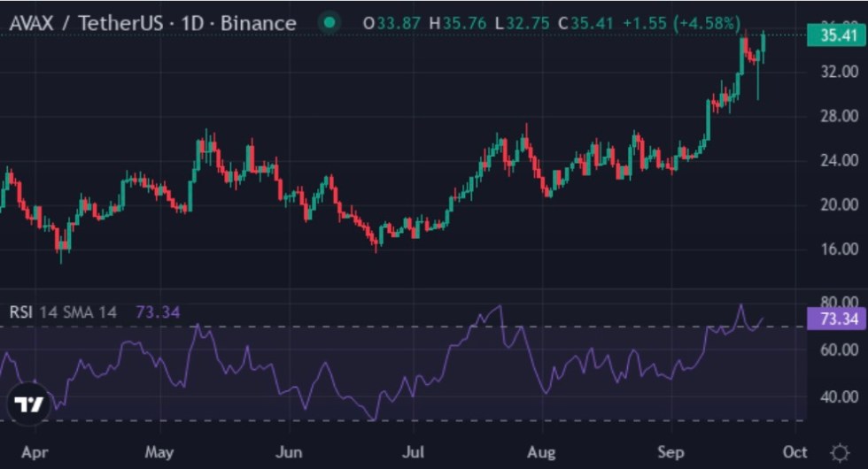Select the RSI value label 73.34 on axis
This screenshot has height=469, width=868.
pos(837,319)
